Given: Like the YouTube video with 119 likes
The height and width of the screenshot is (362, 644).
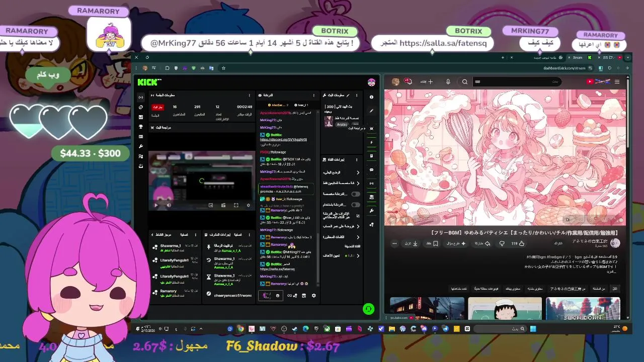Looking at the screenshot, I should (518, 243).
